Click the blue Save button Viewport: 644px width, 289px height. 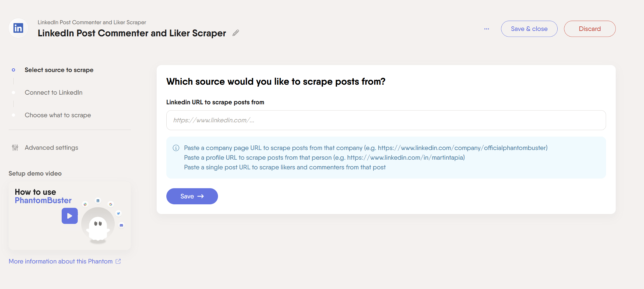click(x=192, y=196)
